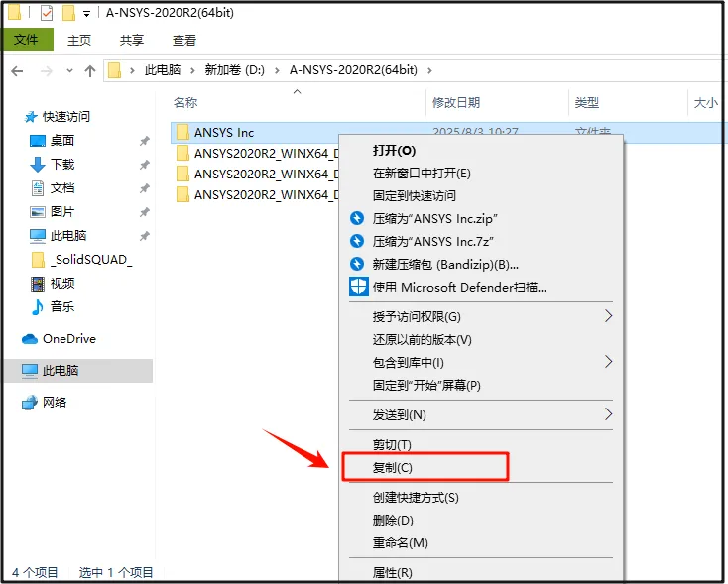Viewport: 728px width, 584px height.
Task: Open 图片 in the sidebar
Action: point(52,212)
